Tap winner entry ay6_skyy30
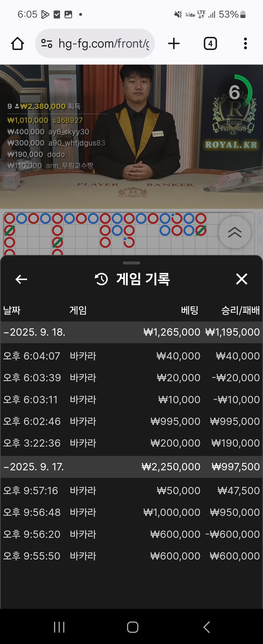This screenshot has width=263, height=644. tap(48, 132)
